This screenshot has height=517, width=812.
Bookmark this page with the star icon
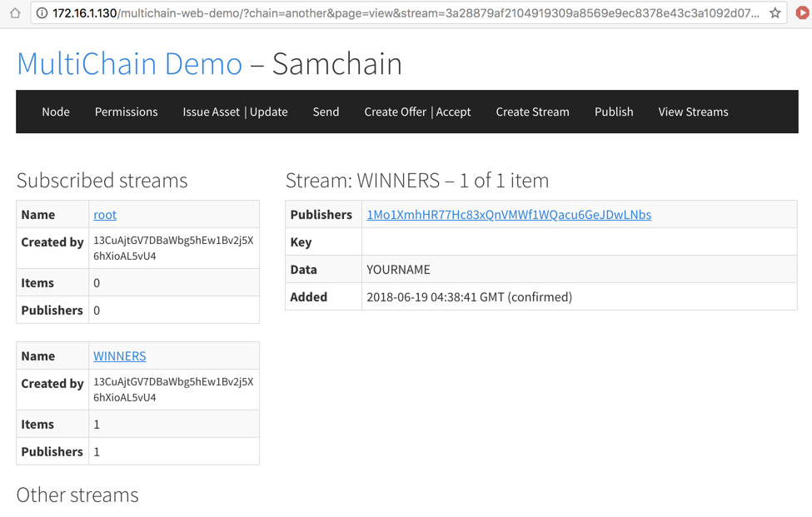click(775, 13)
